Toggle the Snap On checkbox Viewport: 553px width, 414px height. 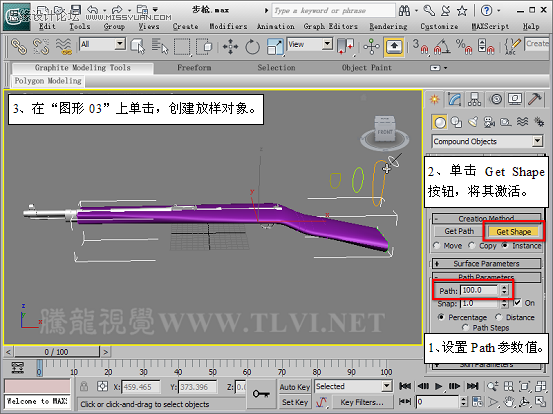click(x=517, y=303)
